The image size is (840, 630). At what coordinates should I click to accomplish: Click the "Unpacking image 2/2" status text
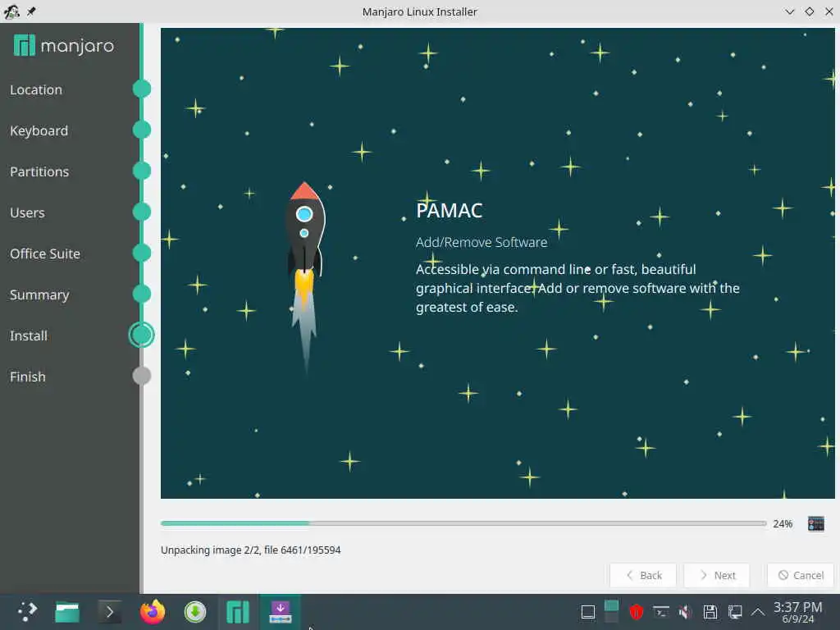[x=251, y=550]
